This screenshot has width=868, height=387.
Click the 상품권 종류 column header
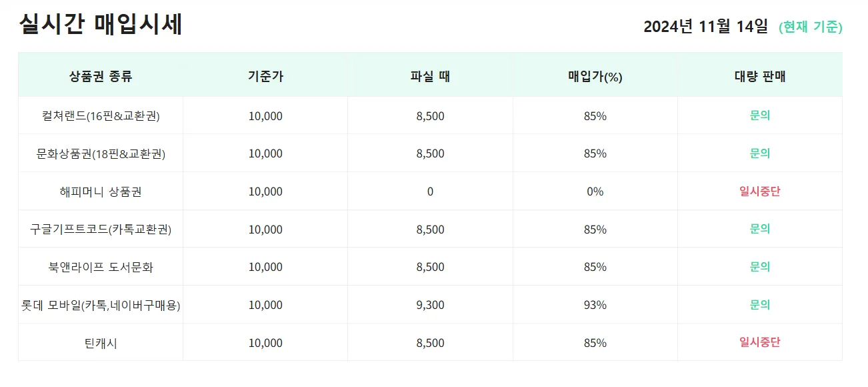101,76
